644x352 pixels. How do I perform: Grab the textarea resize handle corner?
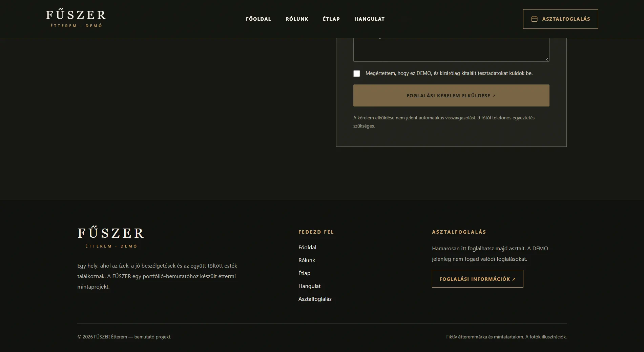(547, 59)
